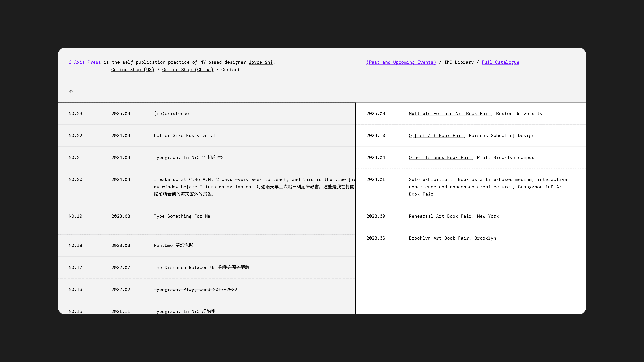Screen dimensions: 644x362
Task: Open Letter Size Essay vol.1 entry
Action: [184, 136]
